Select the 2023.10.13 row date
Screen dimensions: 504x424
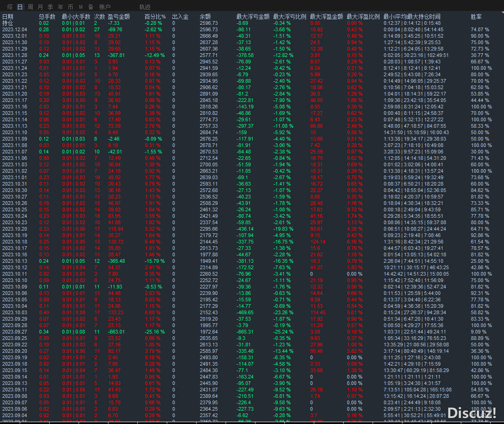point(15,261)
